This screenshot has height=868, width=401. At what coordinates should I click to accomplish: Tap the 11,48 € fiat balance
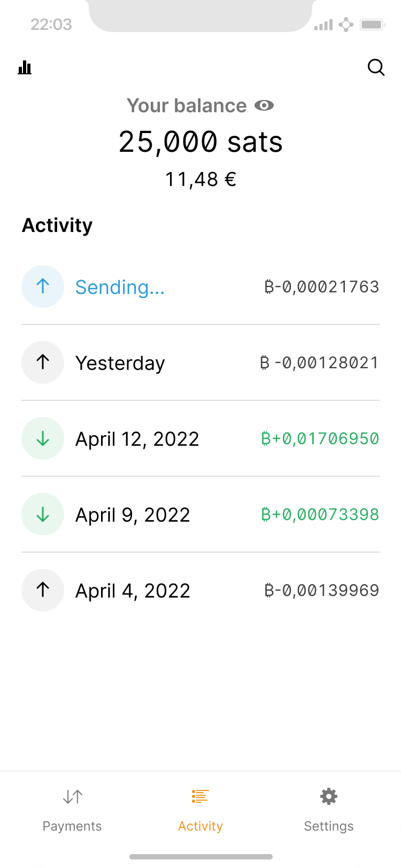point(200,180)
